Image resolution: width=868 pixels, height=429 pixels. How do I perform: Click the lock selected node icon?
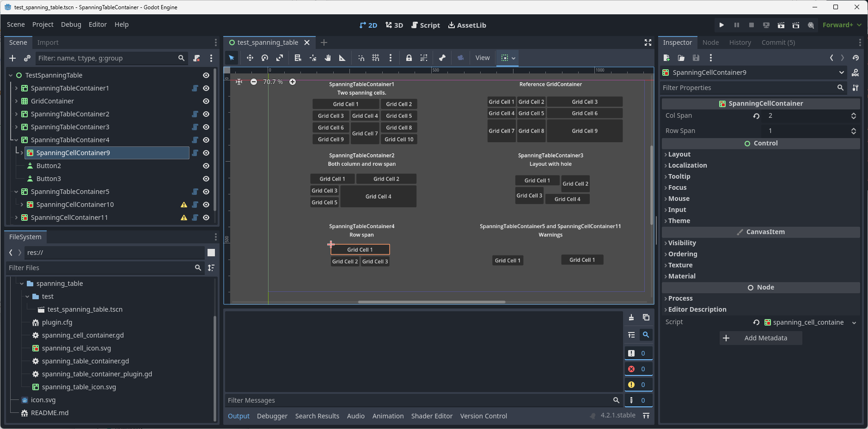coord(409,58)
